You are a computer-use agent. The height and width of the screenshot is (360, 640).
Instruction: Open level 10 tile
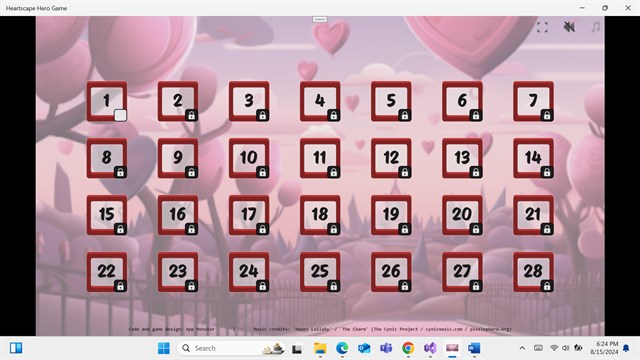pyautogui.click(x=249, y=158)
